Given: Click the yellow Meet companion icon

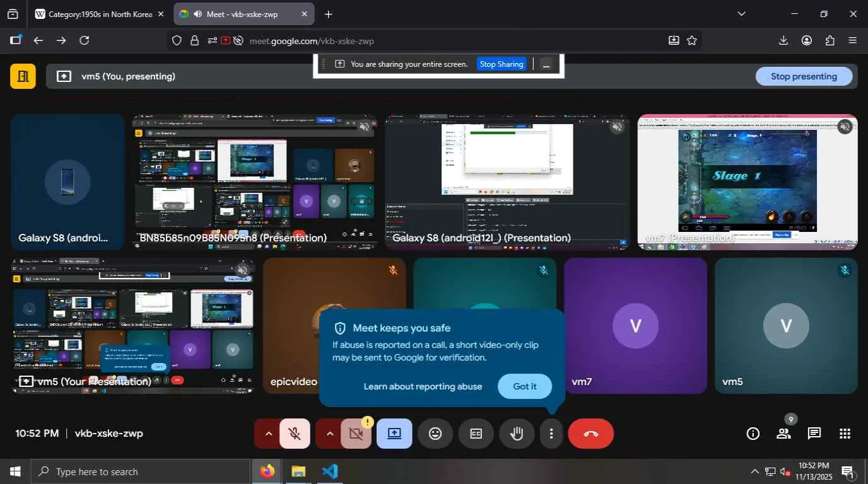Looking at the screenshot, I should click(x=23, y=76).
